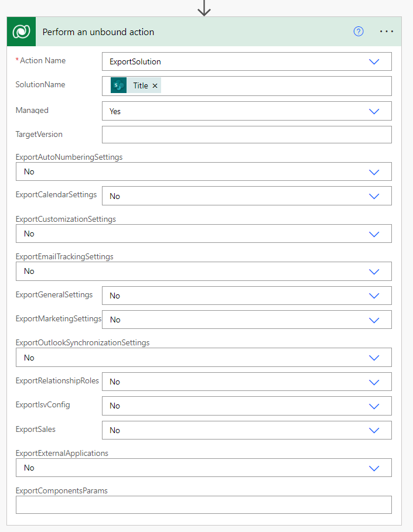Click the Perform an unbound action title
Screen dimensions: 413x532
98,32
